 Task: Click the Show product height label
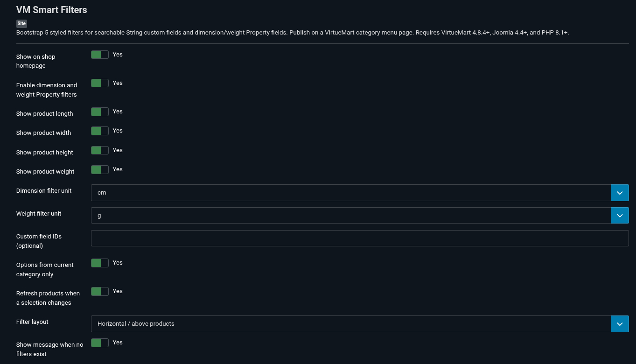click(44, 152)
